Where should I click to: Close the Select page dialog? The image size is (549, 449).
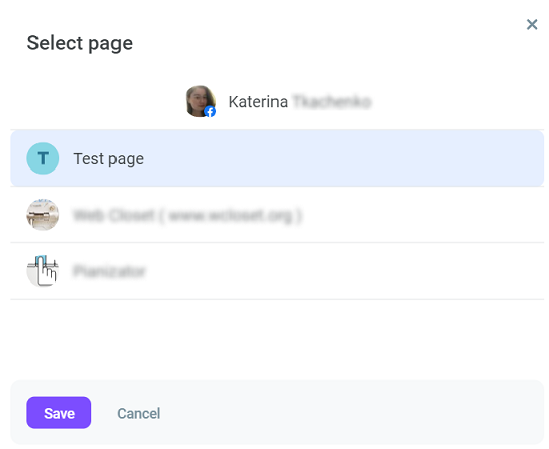(532, 25)
